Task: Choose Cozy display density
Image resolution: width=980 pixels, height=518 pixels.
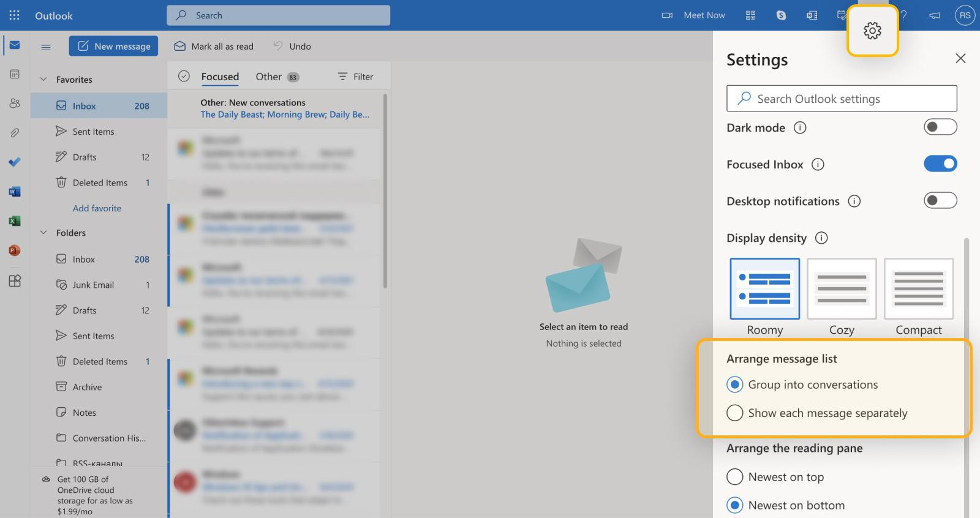Action: [x=842, y=288]
